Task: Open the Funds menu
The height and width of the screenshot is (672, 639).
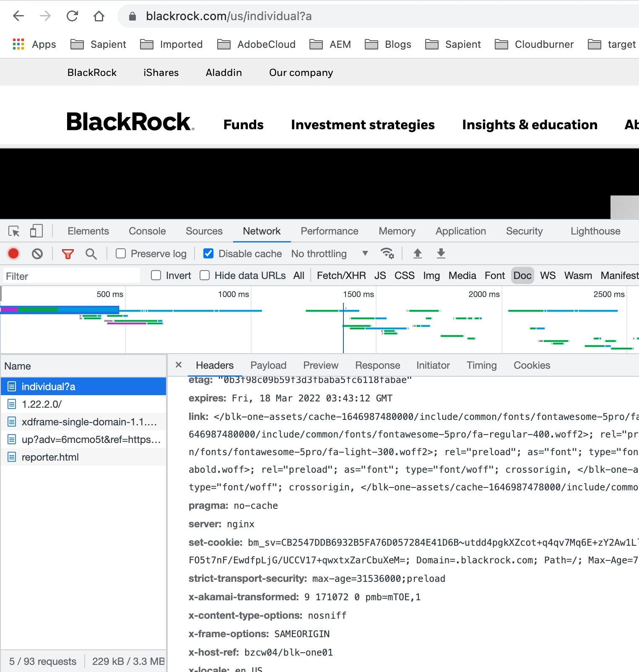Action: (244, 125)
